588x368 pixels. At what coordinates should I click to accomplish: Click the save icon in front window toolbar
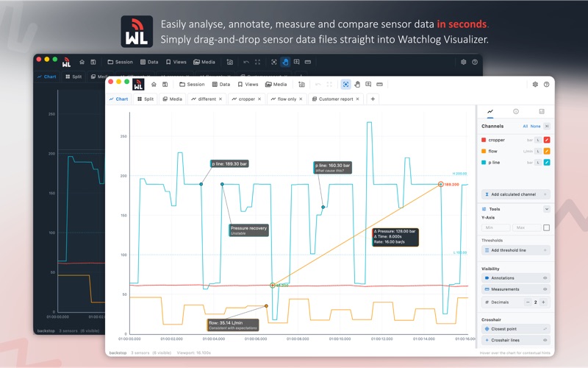pos(165,85)
